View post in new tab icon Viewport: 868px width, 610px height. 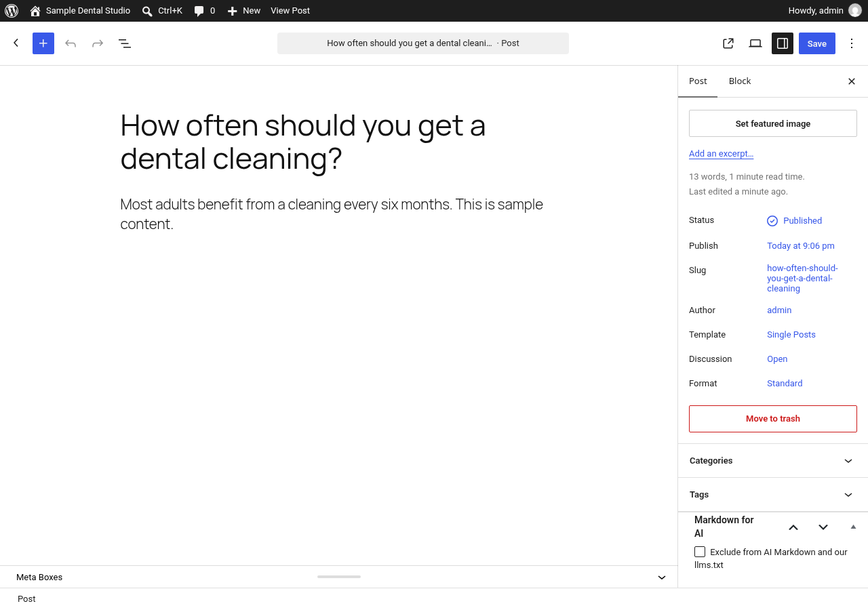[728, 43]
